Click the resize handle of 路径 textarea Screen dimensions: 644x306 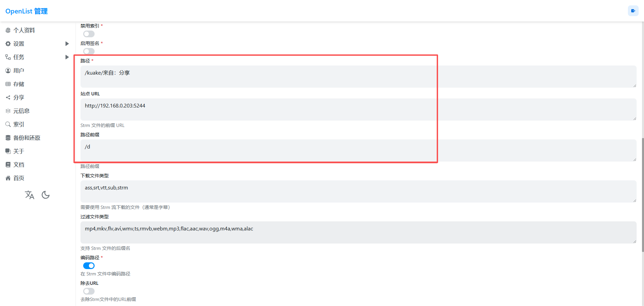coord(635,86)
